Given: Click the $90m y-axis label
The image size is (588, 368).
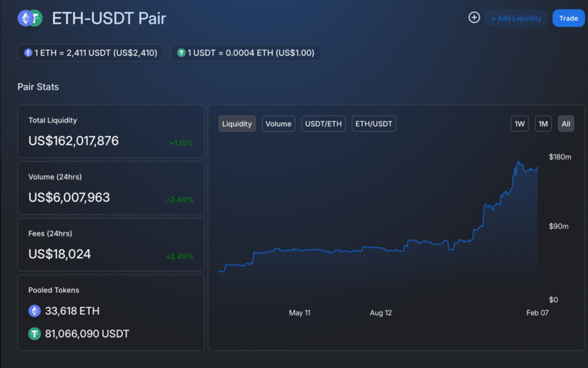Looking at the screenshot, I should pyautogui.click(x=559, y=226).
